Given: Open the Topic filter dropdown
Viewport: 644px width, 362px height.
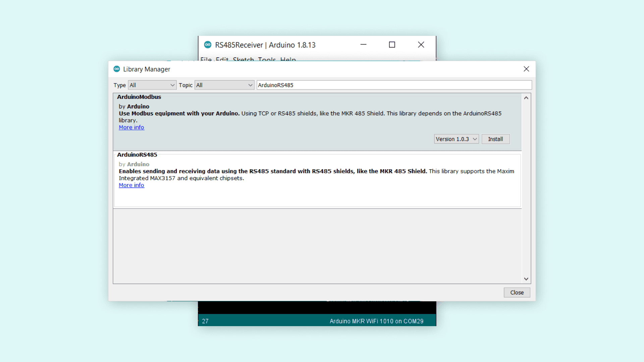Looking at the screenshot, I should click(x=224, y=85).
